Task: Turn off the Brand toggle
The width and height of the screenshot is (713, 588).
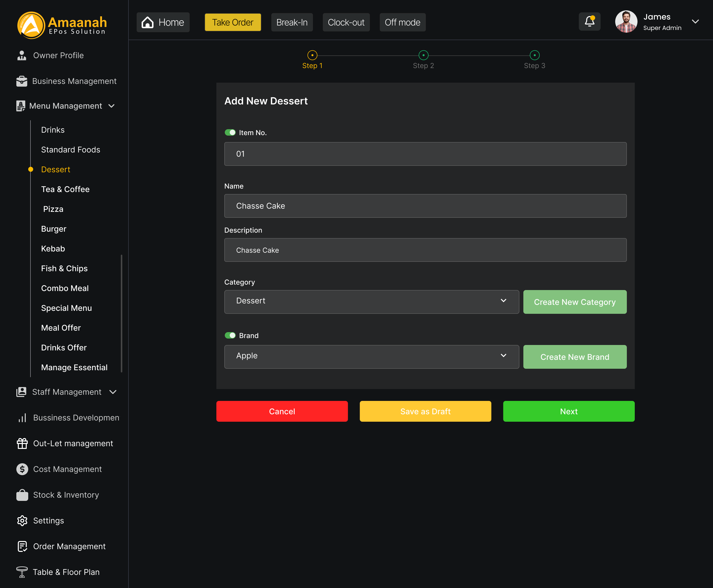Action: [x=230, y=335]
